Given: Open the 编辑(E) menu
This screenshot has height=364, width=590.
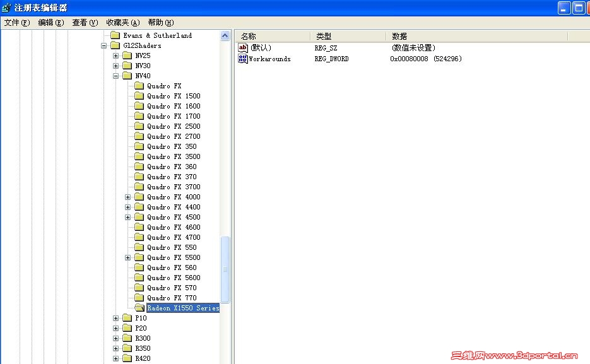Looking at the screenshot, I should pyautogui.click(x=51, y=23).
